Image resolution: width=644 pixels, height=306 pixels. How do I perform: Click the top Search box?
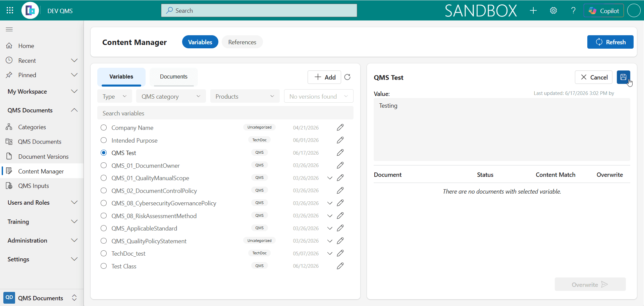click(x=259, y=10)
